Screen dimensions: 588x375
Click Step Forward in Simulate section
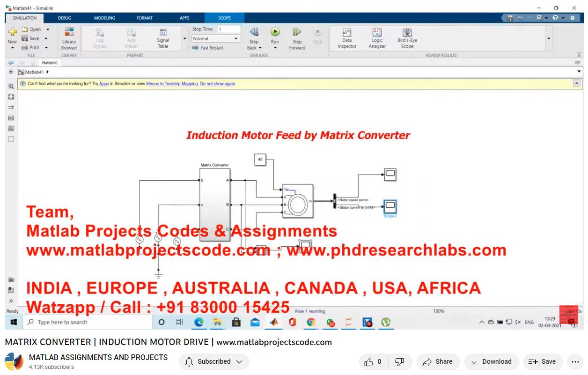297,38
